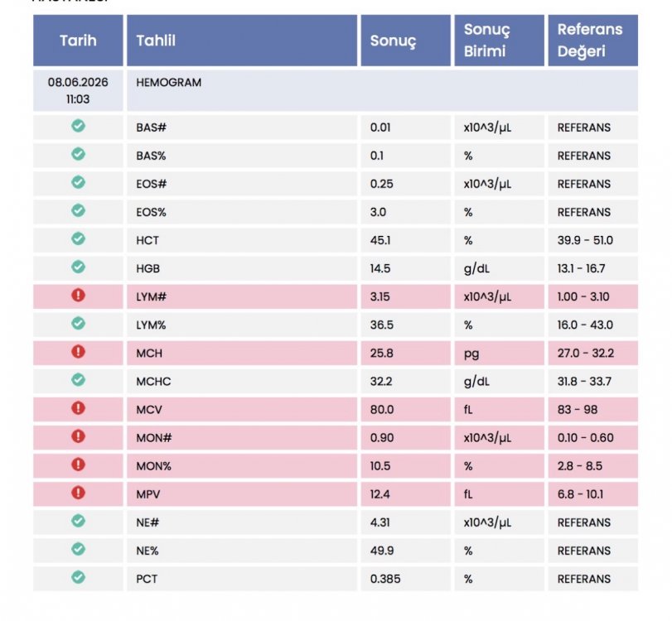Select the red alert icon next to MCH
The height and width of the screenshot is (621, 672).
(x=78, y=352)
